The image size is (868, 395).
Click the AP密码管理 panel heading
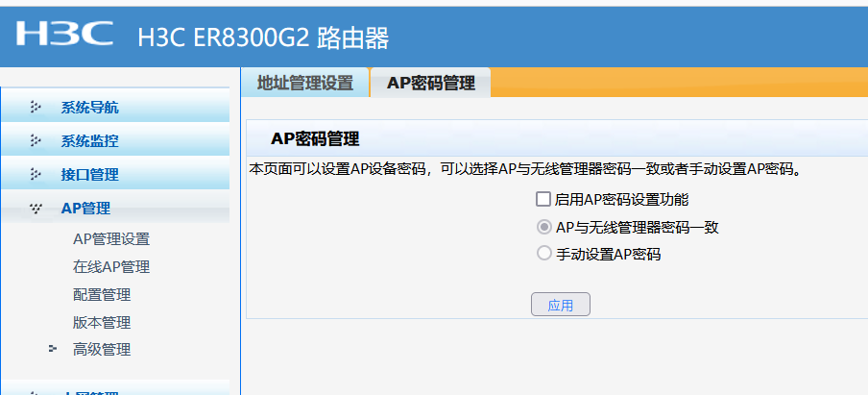pyautogui.click(x=315, y=139)
